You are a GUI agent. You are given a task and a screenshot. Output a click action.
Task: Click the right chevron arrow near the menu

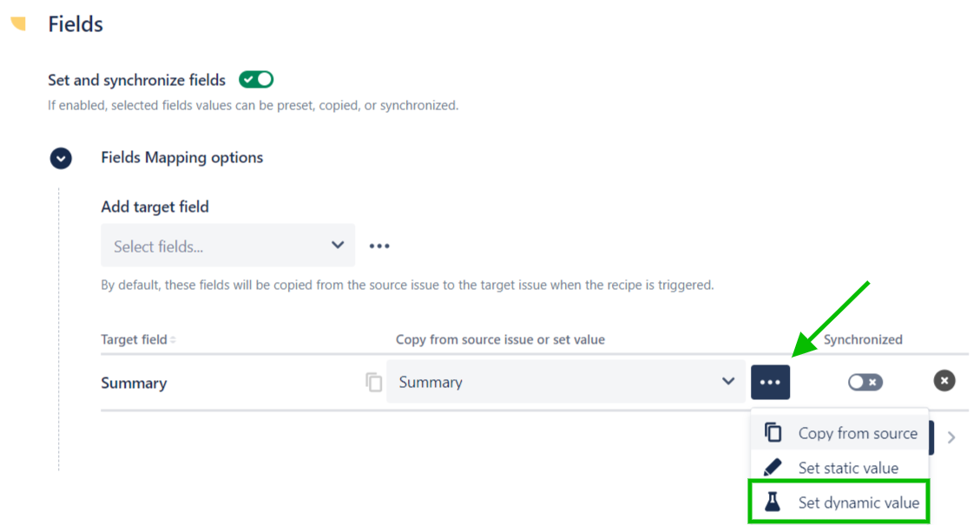[951, 437]
